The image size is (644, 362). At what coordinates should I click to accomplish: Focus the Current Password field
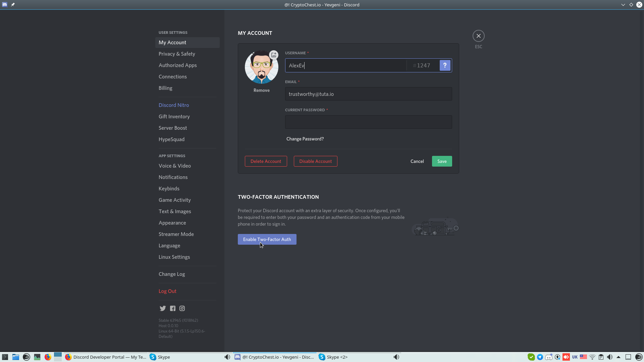[368, 122]
